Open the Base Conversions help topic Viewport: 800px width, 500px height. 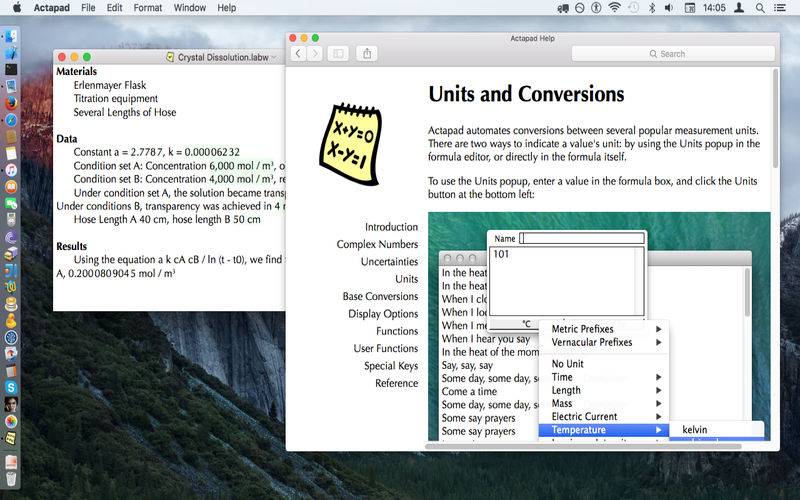coord(380,296)
